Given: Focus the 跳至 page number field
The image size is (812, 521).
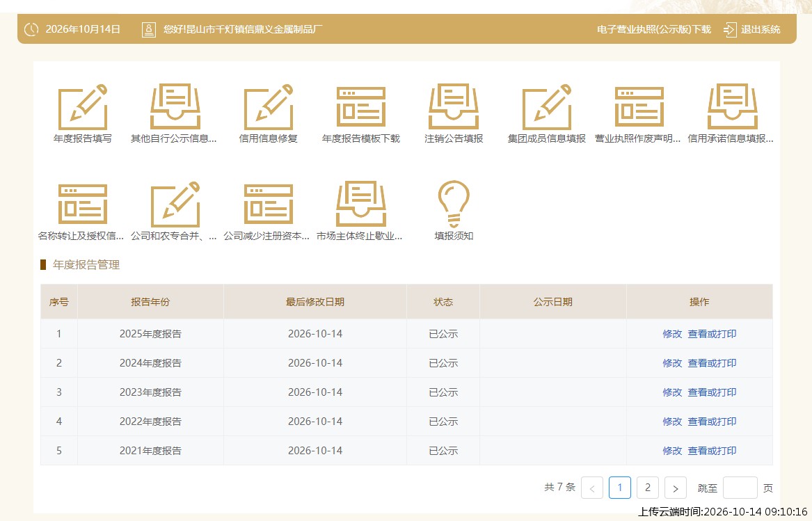Looking at the screenshot, I should 740,488.
